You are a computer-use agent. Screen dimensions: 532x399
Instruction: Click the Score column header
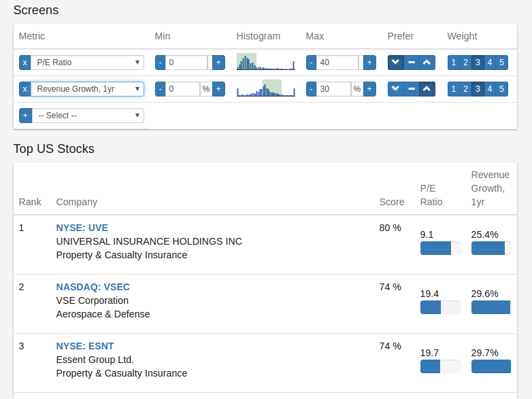pyautogui.click(x=392, y=202)
